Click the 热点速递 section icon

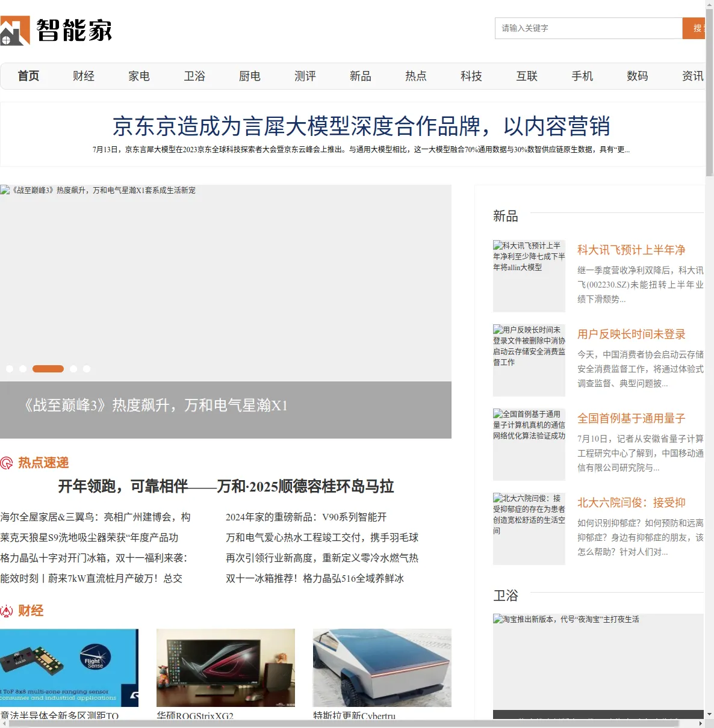click(7, 463)
